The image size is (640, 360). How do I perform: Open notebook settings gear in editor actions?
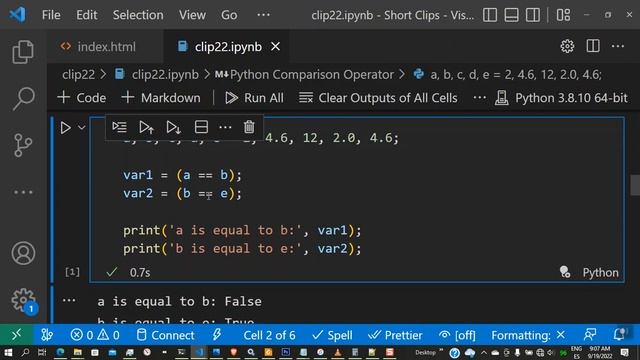(x=567, y=46)
